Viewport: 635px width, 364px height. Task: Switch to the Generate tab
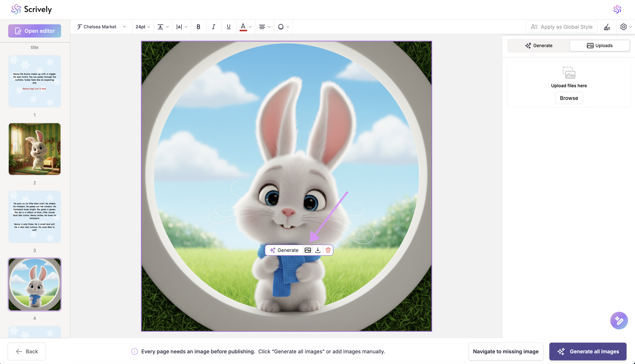point(539,45)
